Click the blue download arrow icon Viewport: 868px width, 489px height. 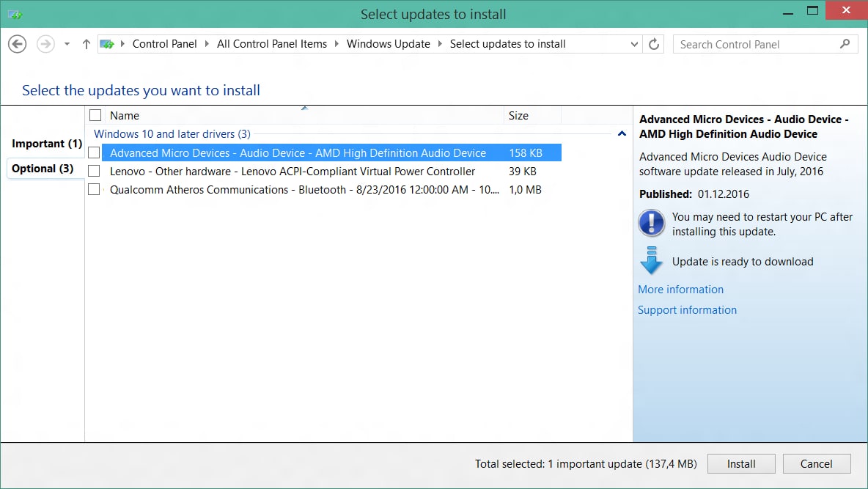click(x=652, y=261)
